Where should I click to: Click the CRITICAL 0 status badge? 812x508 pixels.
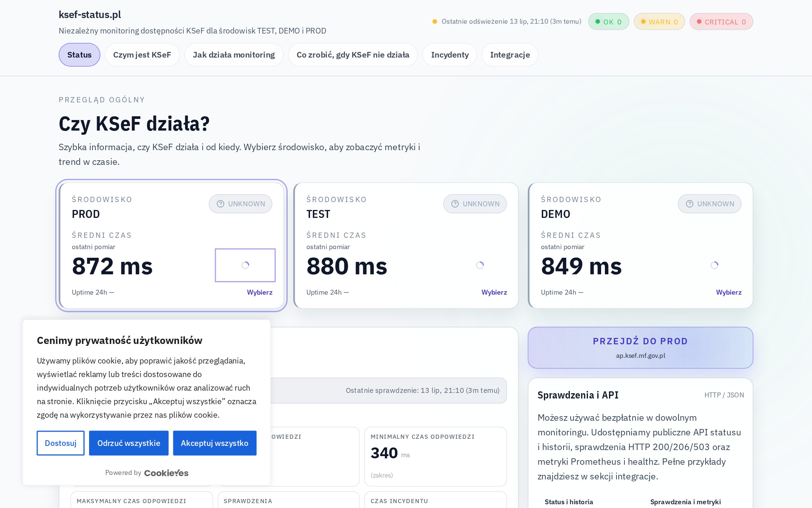tap(721, 22)
